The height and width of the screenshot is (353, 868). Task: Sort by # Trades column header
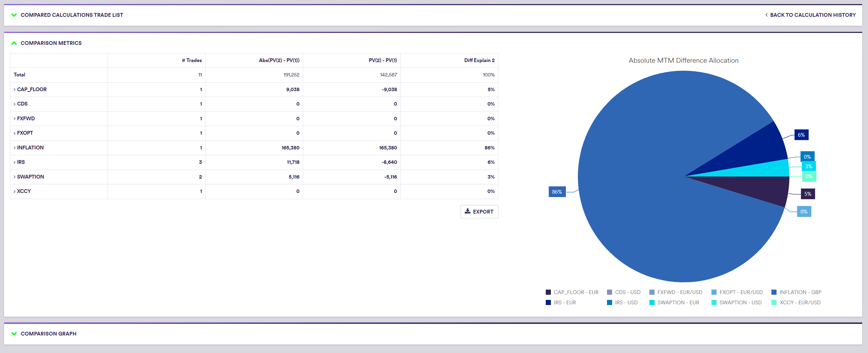point(191,60)
